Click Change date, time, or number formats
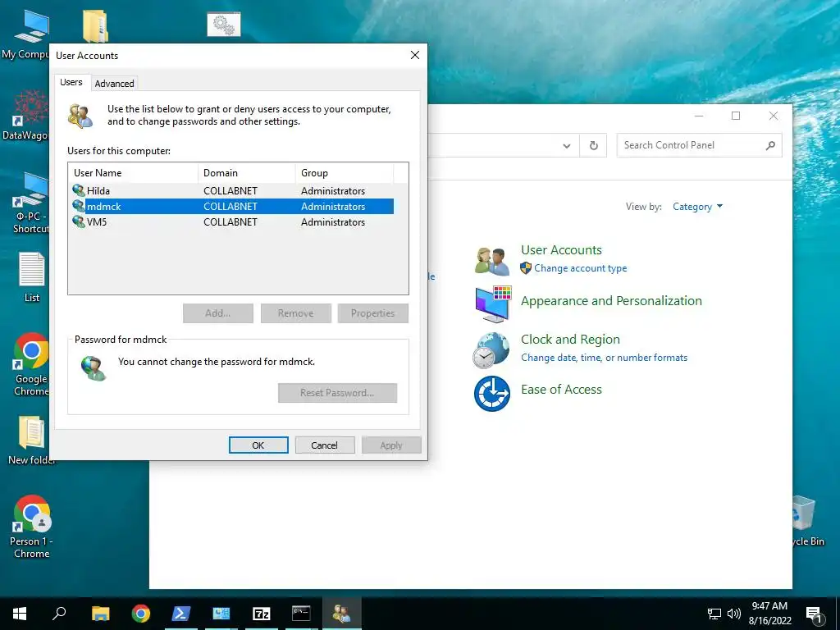 604,358
